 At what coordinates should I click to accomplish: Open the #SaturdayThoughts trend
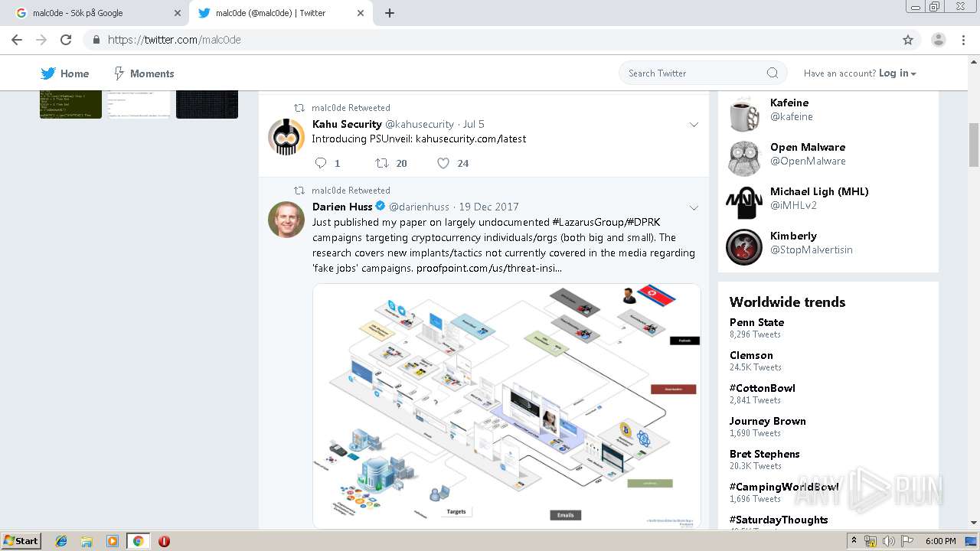(x=779, y=520)
